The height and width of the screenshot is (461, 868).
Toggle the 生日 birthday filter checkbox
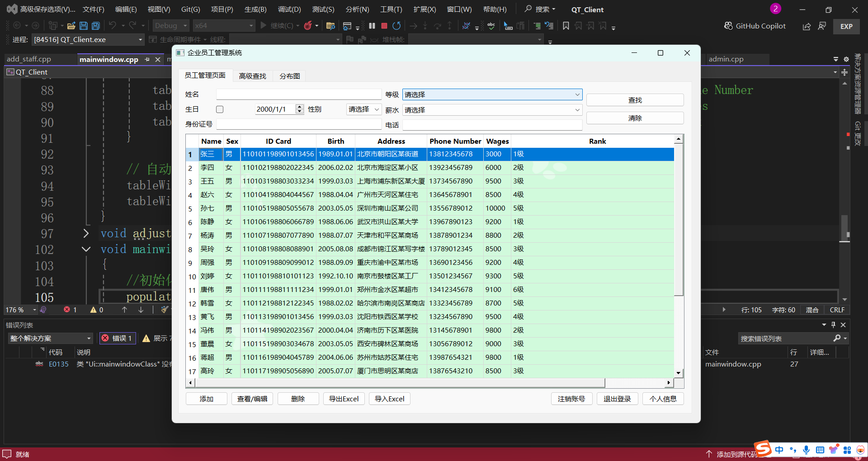(x=220, y=109)
